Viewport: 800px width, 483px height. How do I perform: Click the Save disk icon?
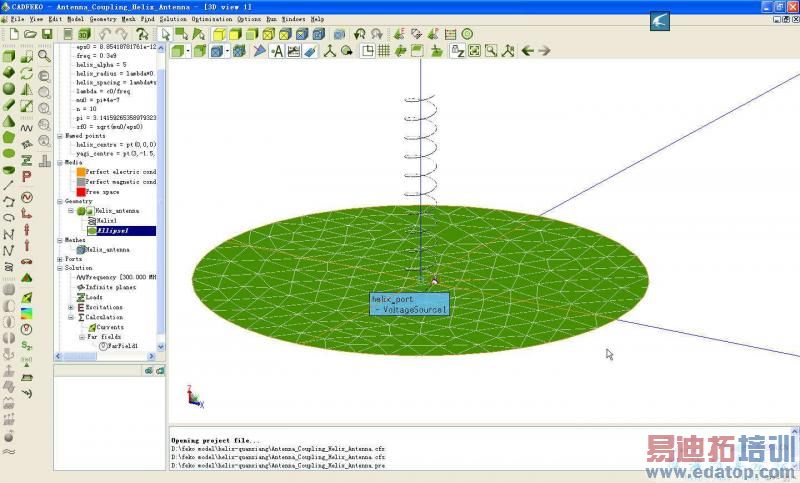click(45, 34)
